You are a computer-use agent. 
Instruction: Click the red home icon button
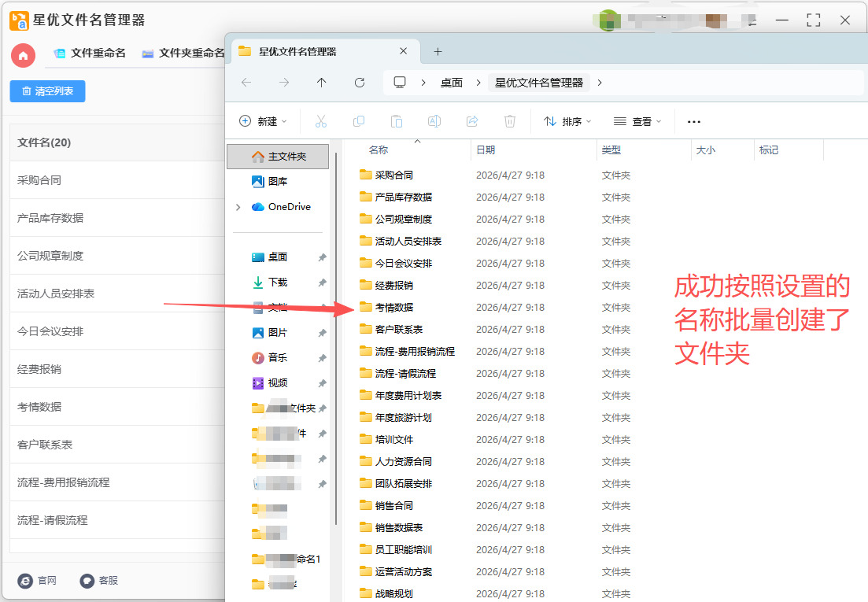point(23,55)
